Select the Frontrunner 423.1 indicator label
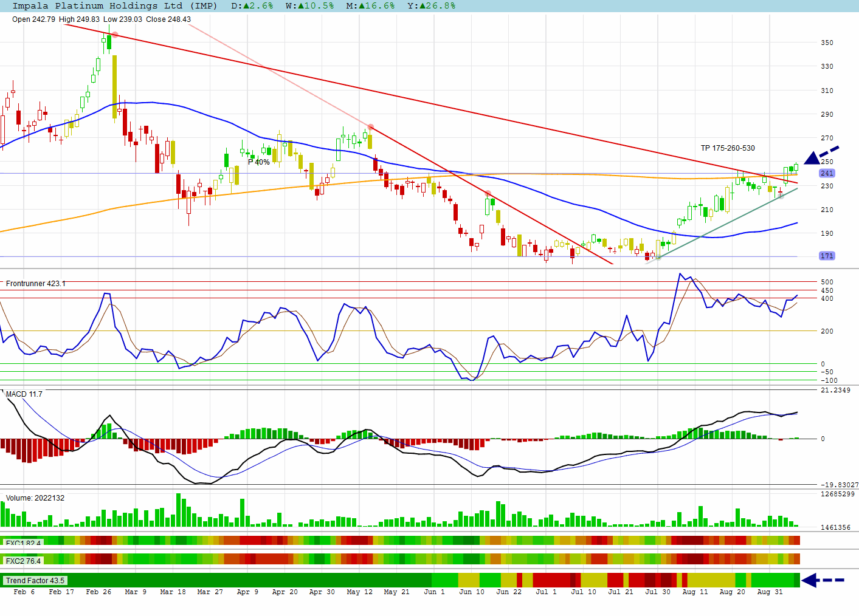 click(x=36, y=284)
